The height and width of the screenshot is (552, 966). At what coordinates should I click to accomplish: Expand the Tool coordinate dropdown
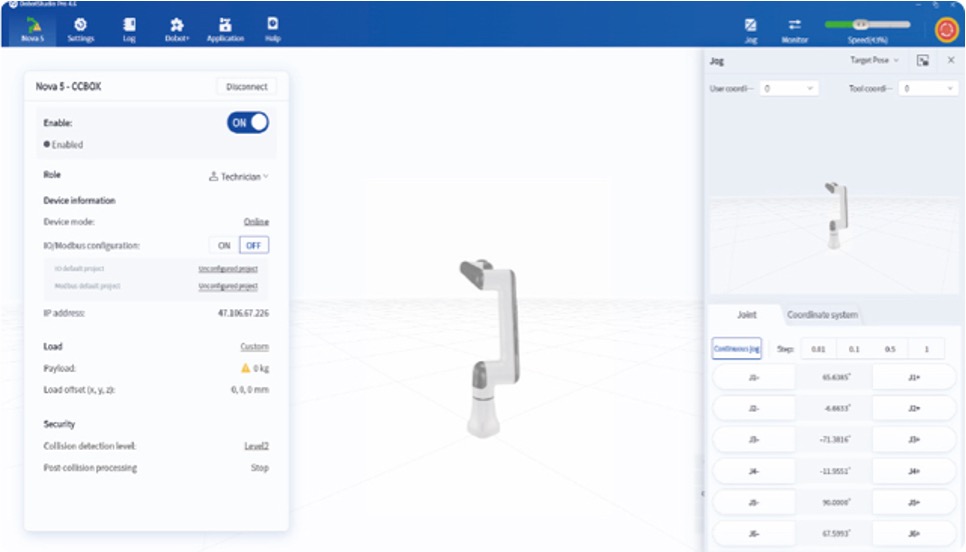pyautogui.click(x=928, y=89)
